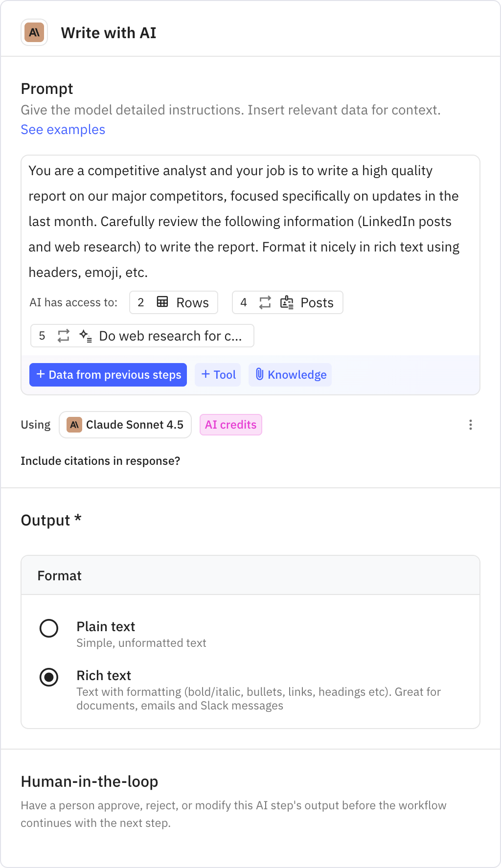This screenshot has width=501, height=868.
Task: Click the Write with AI app icon
Action: pyautogui.click(x=34, y=32)
